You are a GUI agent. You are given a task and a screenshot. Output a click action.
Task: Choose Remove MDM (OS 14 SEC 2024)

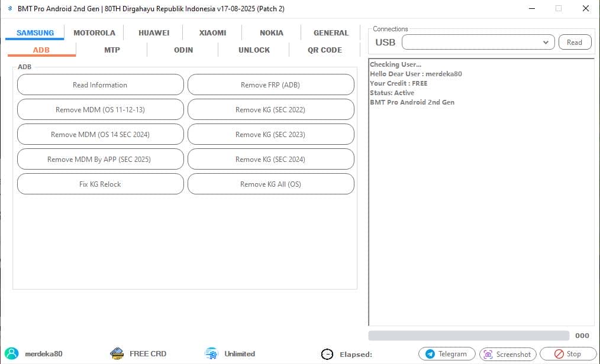tap(100, 134)
